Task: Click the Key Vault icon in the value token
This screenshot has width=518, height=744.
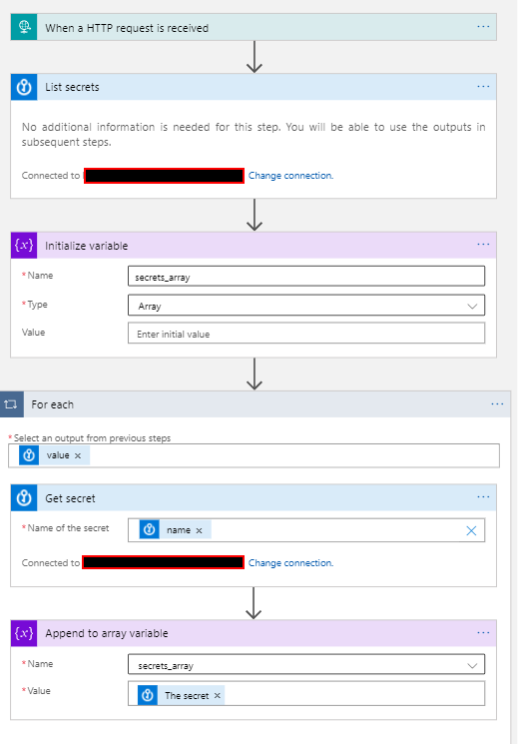Action: (x=29, y=455)
